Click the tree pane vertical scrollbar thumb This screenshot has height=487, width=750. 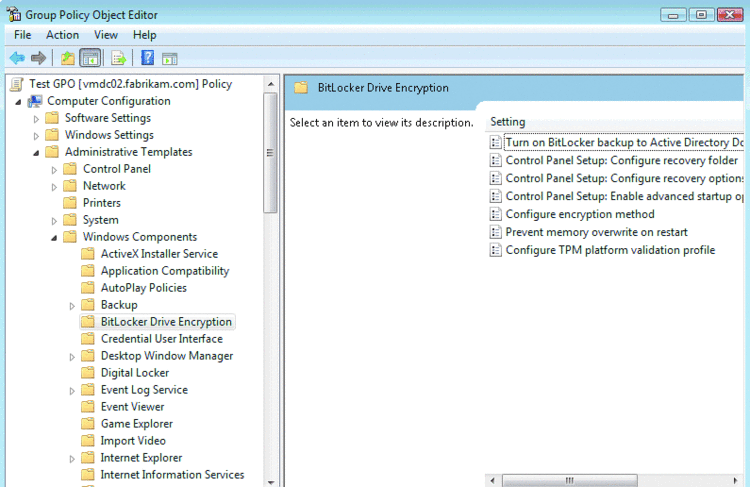click(270, 153)
